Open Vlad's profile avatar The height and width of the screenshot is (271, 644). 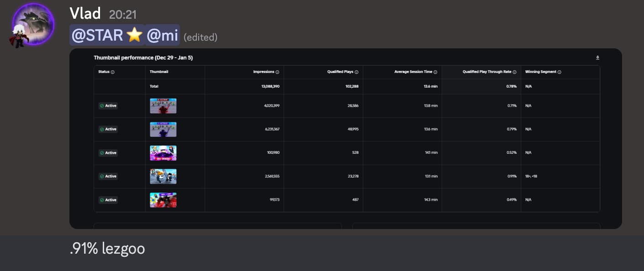tap(33, 25)
